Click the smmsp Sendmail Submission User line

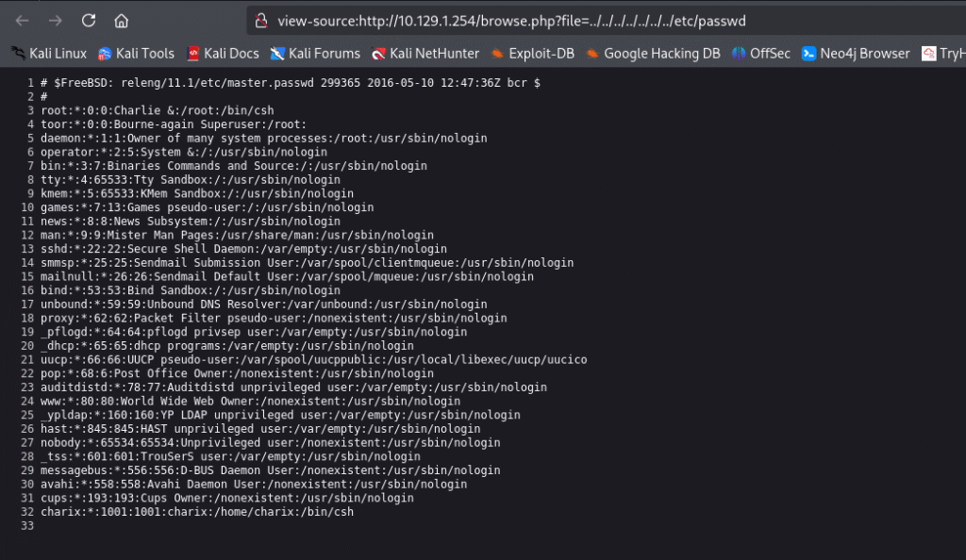point(307,263)
